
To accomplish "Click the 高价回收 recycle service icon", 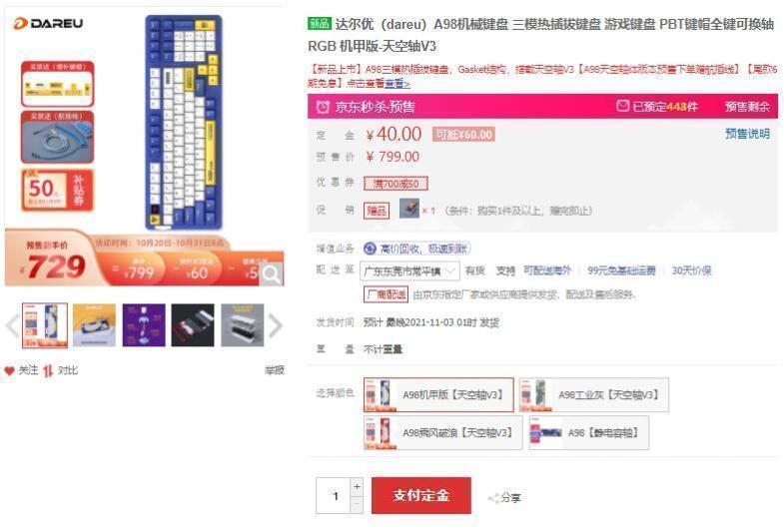I will pos(370,249).
